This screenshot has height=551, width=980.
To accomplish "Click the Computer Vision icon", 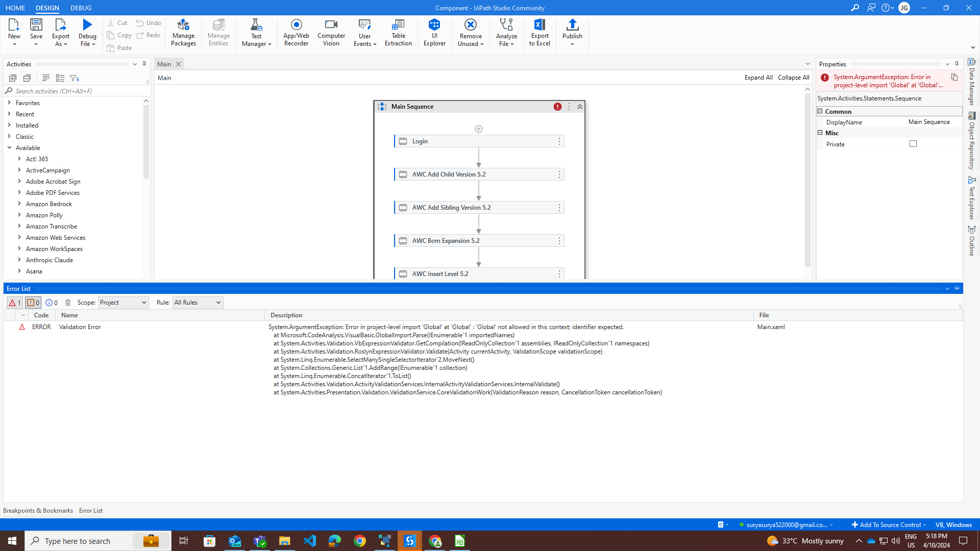I will (x=331, y=32).
